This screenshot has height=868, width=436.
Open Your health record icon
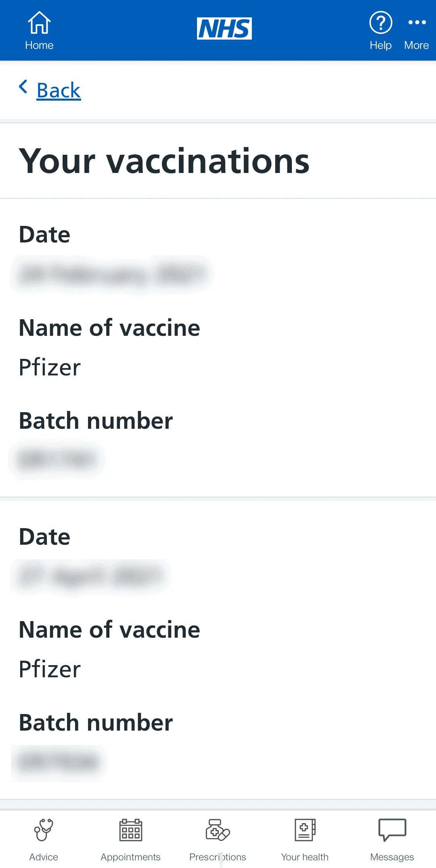[x=305, y=830]
